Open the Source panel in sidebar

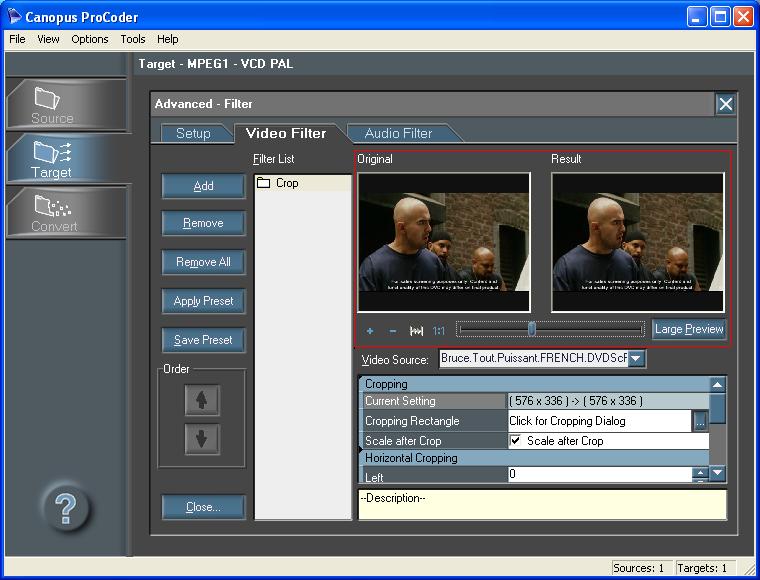click(x=65, y=105)
